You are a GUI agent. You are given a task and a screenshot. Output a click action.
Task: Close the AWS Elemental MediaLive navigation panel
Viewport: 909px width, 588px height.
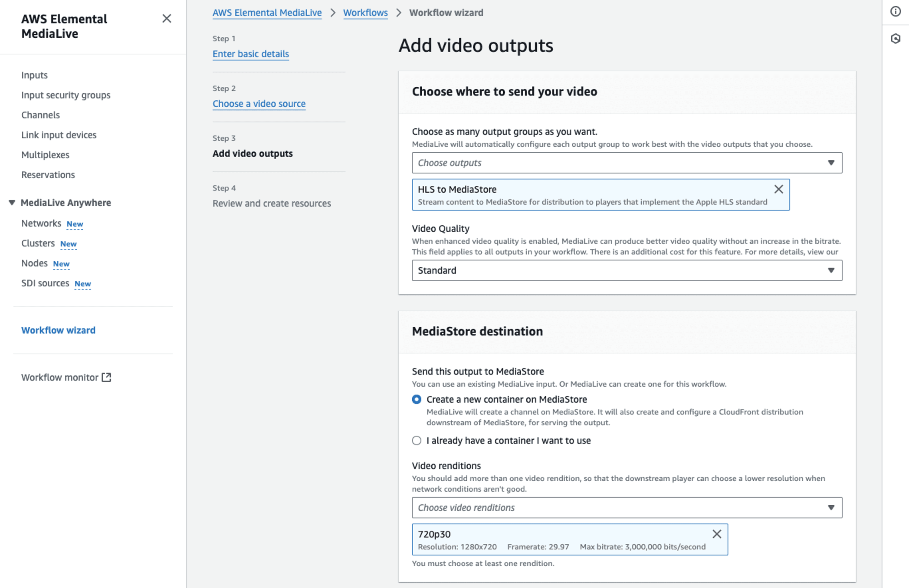167,19
